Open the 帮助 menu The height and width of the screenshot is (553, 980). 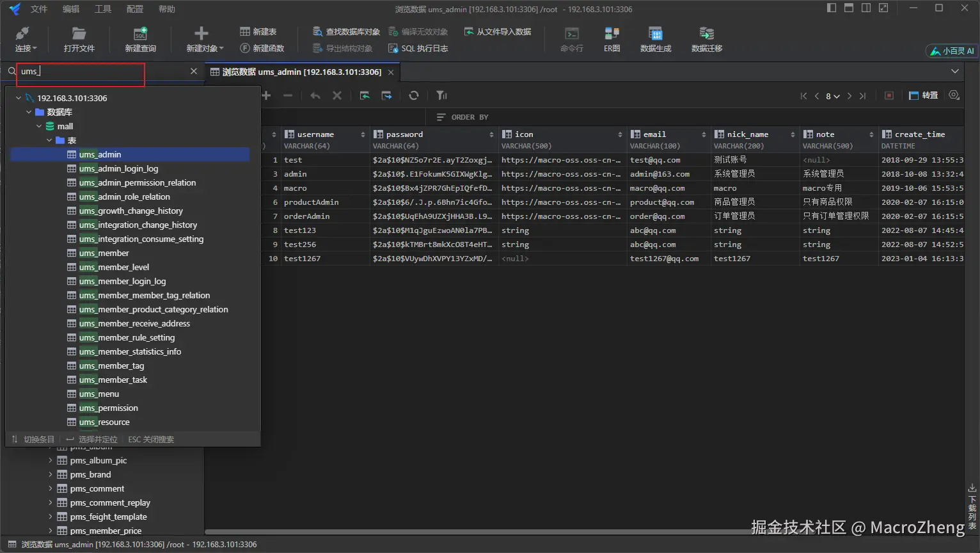click(167, 9)
